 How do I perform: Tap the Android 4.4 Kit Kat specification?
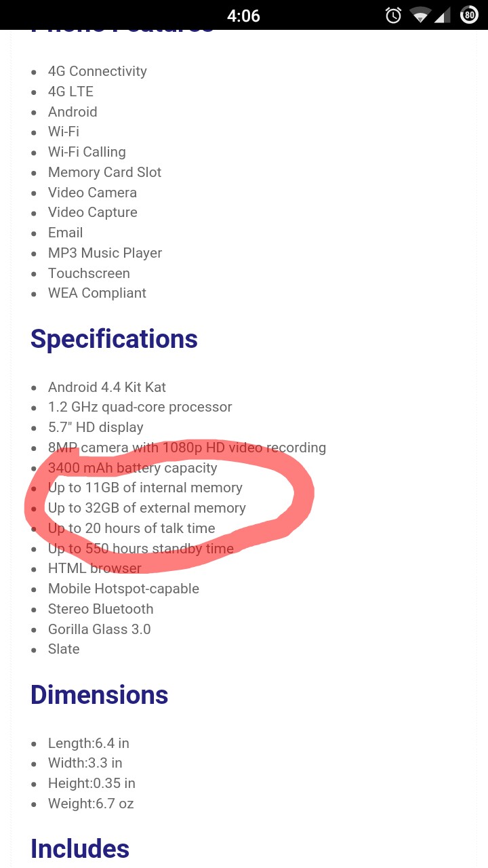tap(107, 387)
